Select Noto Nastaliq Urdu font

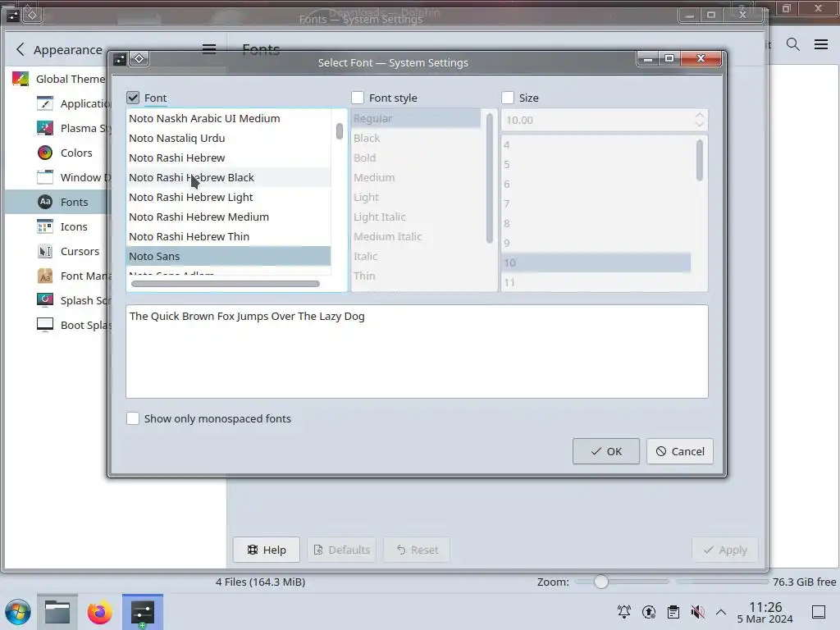[x=229, y=138]
